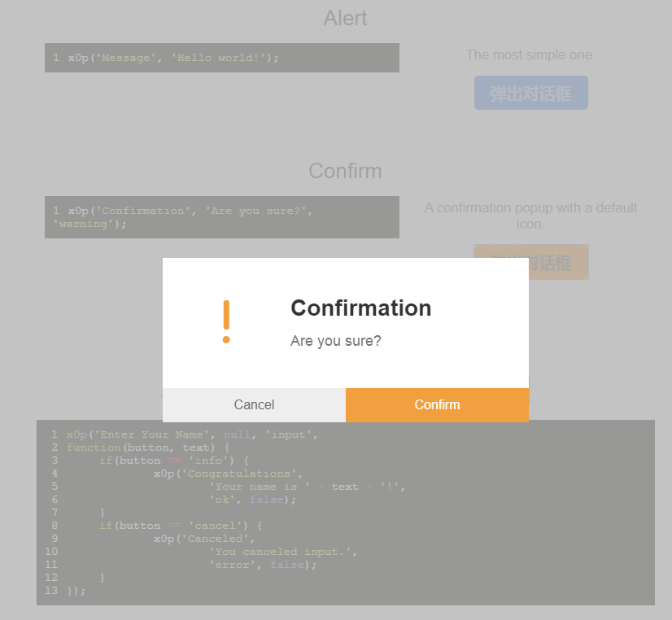
Task: Click the 'A confirmation popup with a default icon' text
Action: pos(530,216)
